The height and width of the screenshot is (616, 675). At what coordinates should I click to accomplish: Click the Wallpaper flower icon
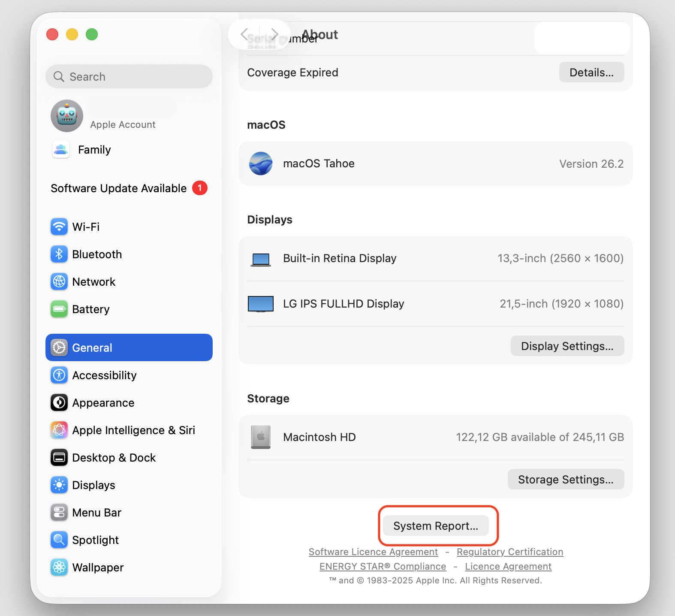click(59, 567)
